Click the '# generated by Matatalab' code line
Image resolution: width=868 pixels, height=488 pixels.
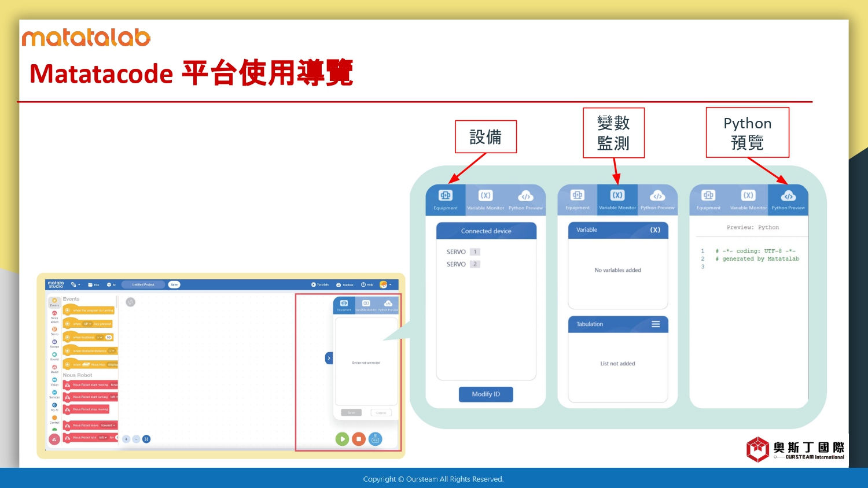[x=757, y=259]
